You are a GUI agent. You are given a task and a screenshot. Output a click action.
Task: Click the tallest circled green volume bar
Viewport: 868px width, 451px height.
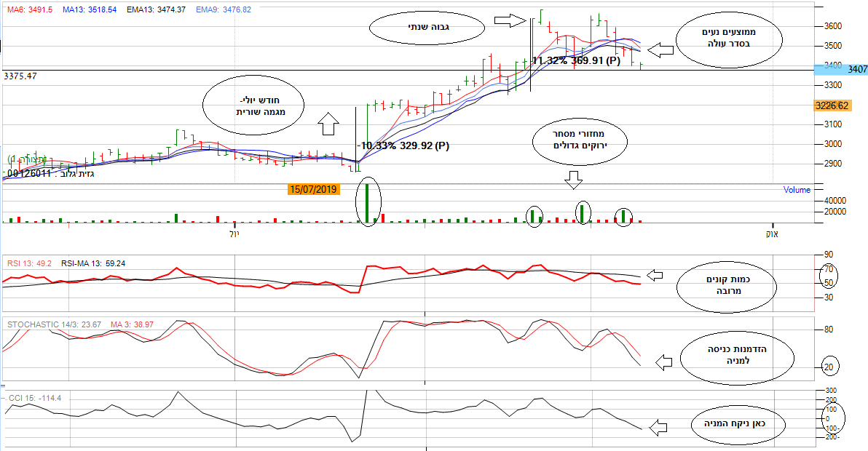click(368, 202)
